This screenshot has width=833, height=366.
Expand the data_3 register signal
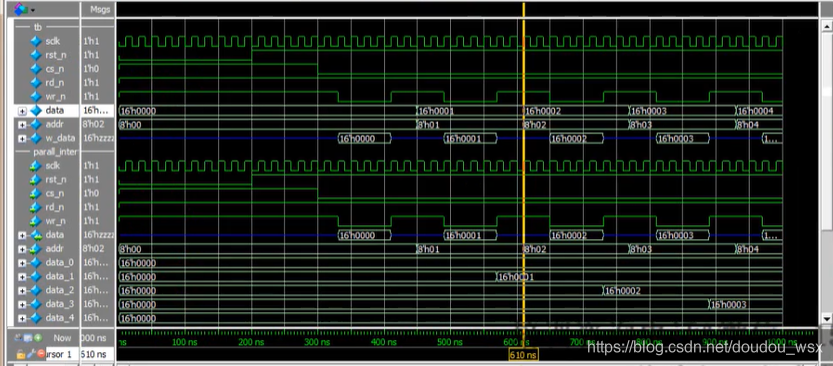[x=22, y=304]
